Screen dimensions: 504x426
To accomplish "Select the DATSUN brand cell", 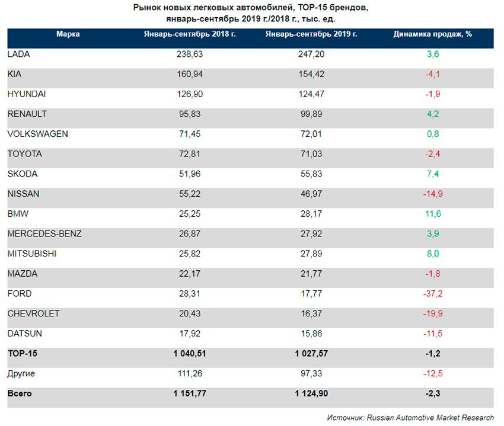I will 25,333.
